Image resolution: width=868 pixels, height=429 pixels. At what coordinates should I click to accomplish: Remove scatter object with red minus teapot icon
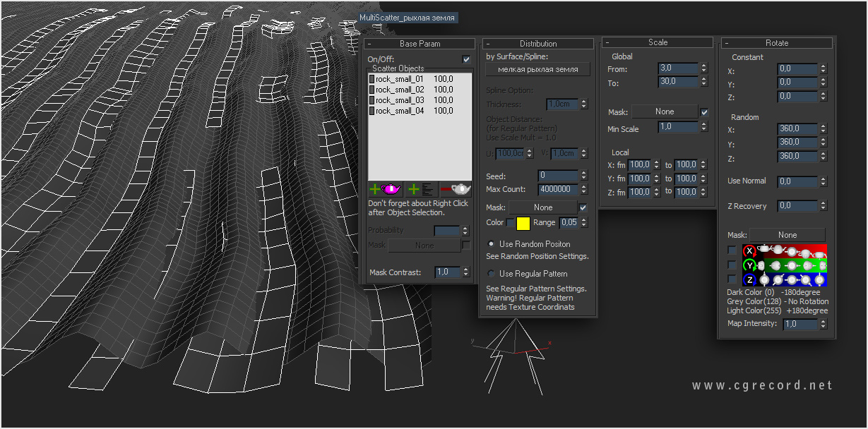point(456,188)
